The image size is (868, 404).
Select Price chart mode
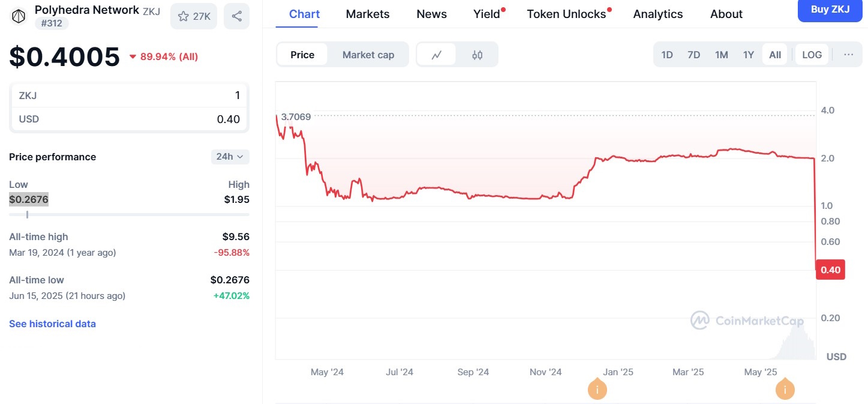click(x=302, y=55)
